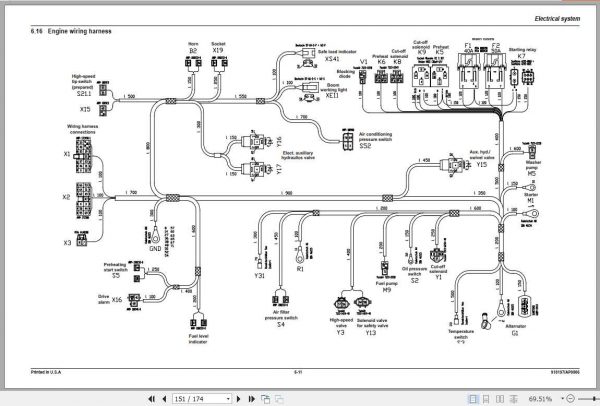Go to the previous page

[165, 399]
